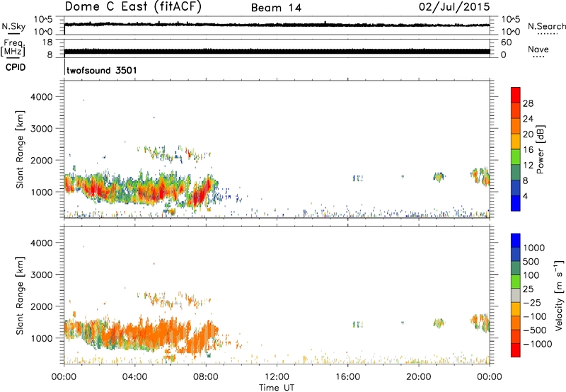The width and height of the screenshot is (566, 392).
Task: Click the "Nave" legend label
Action: pos(538,49)
